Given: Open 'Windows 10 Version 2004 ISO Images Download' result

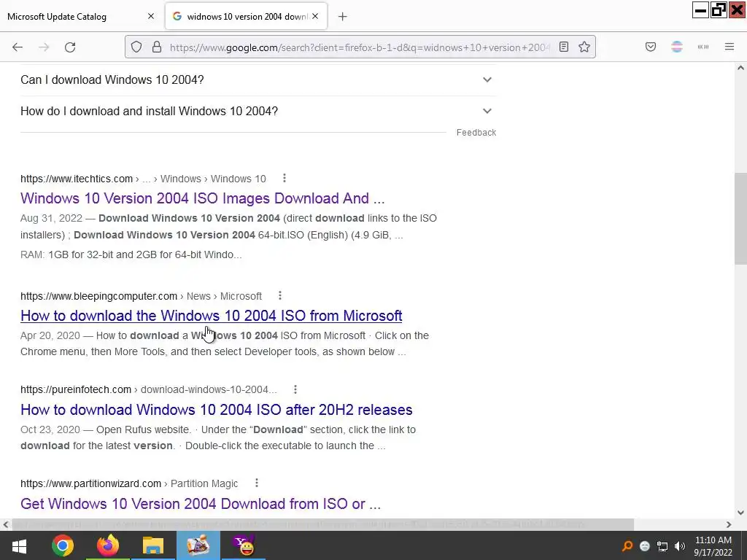Looking at the screenshot, I should coord(203,198).
